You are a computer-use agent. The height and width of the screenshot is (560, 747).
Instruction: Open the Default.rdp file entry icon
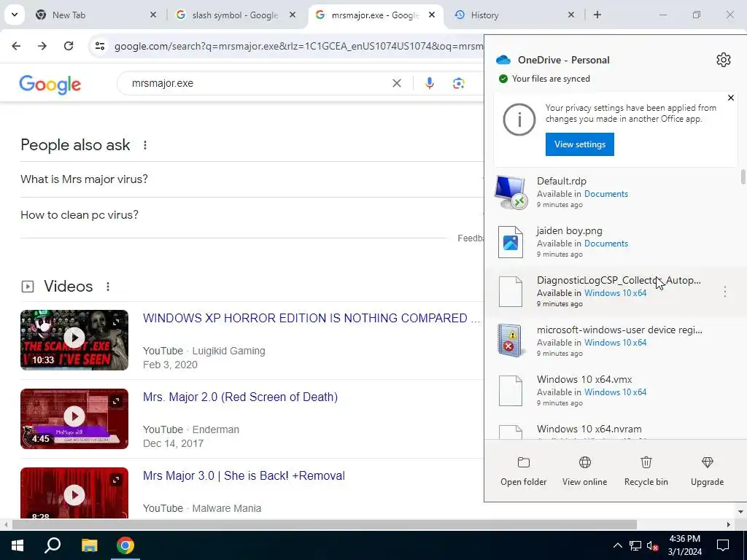(x=510, y=192)
